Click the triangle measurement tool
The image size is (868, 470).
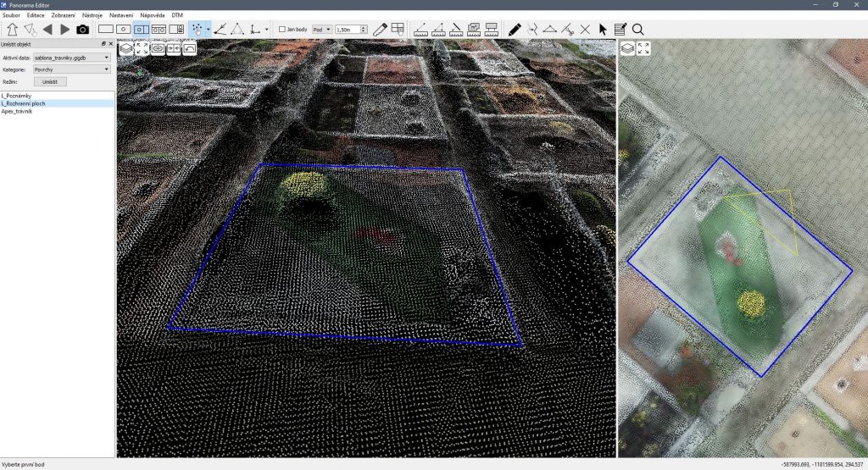pos(238,29)
